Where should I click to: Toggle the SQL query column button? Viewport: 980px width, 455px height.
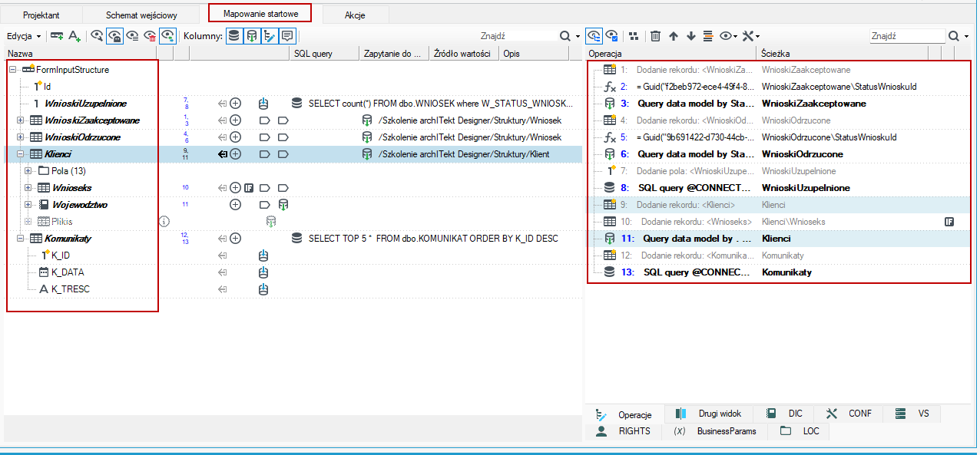point(233,36)
